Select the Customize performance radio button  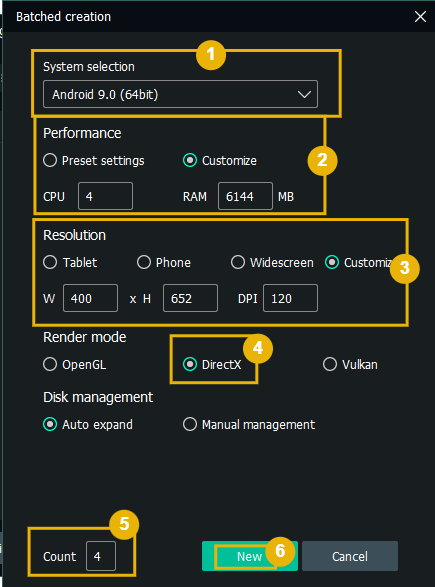coord(190,160)
